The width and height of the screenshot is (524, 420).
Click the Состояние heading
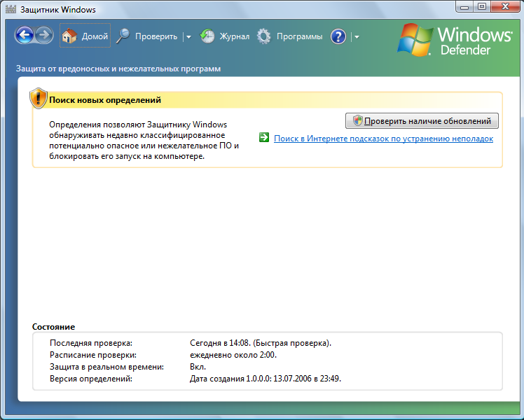click(53, 327)
